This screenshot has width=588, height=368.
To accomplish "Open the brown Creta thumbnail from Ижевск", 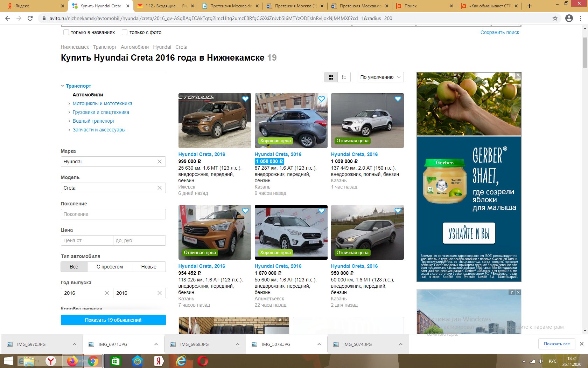I will pyautogui.click(x=215, y=121).
